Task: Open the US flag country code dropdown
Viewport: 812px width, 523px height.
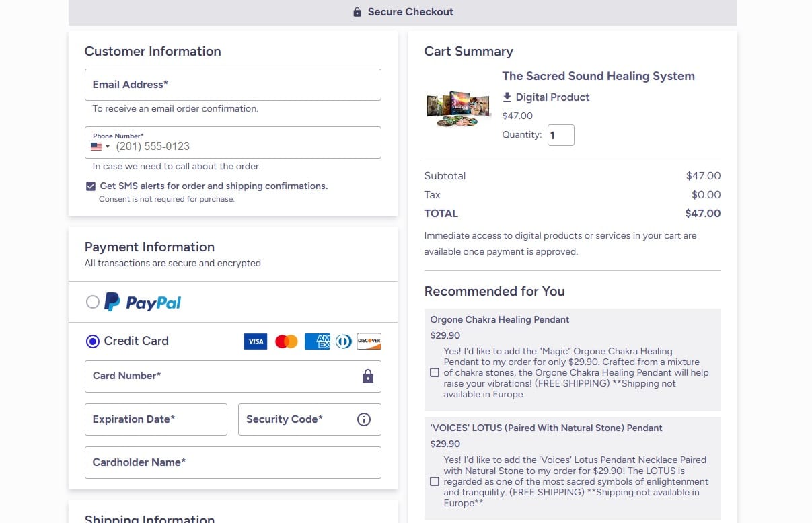Action: pos(100,146)
